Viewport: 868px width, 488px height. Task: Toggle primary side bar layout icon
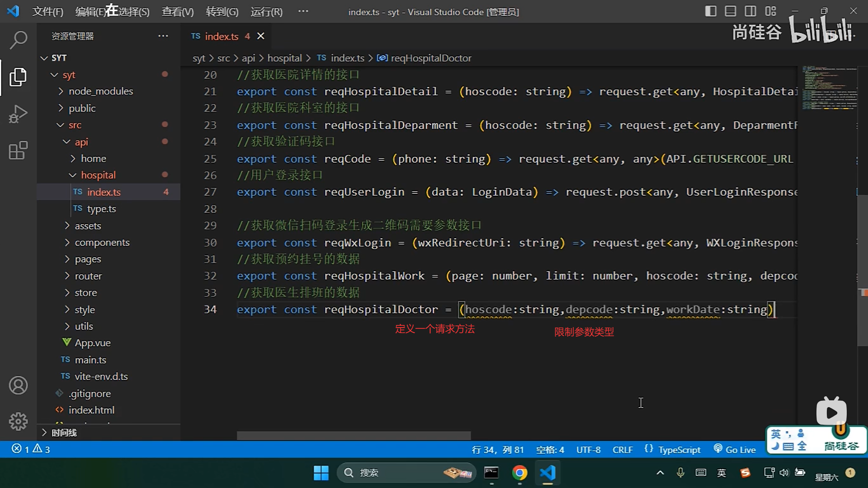(711, 11)
